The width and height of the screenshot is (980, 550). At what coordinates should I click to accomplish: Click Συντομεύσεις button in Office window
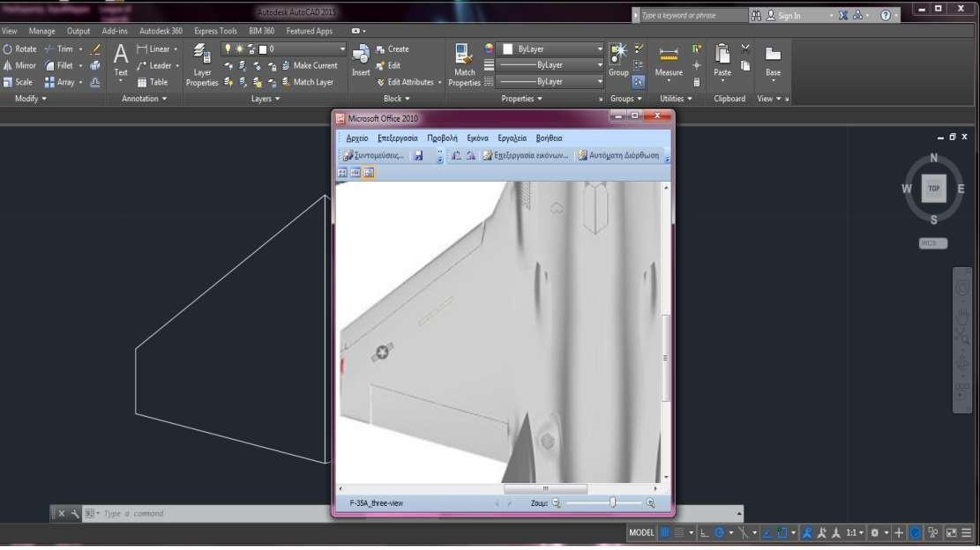coord(373,155)
